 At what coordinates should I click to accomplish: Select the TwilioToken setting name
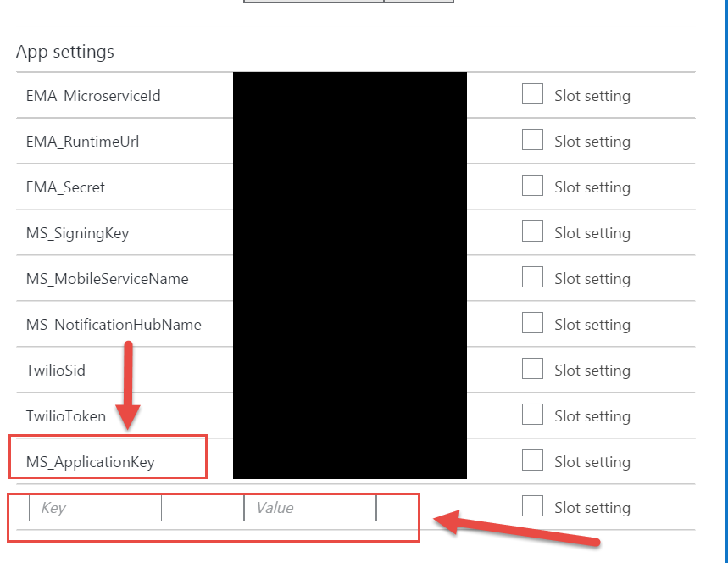66,416
